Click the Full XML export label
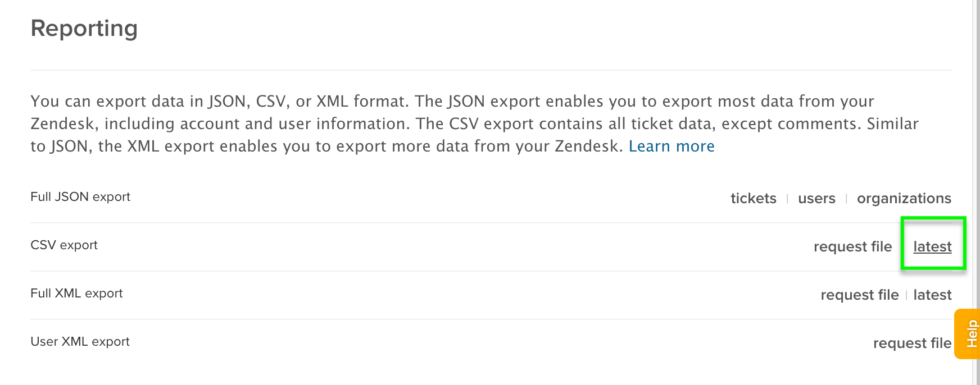 (76, 294)
